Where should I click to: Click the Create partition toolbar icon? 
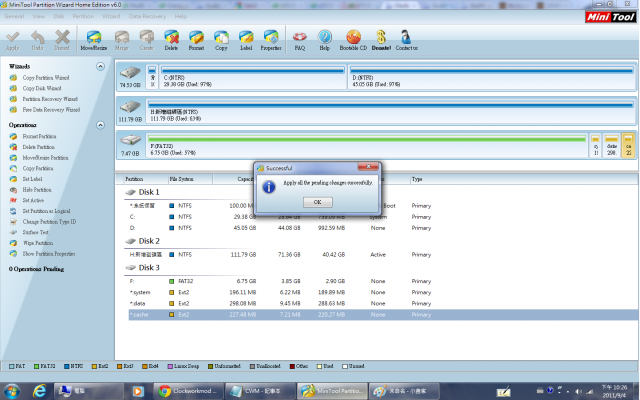(147, 40)
